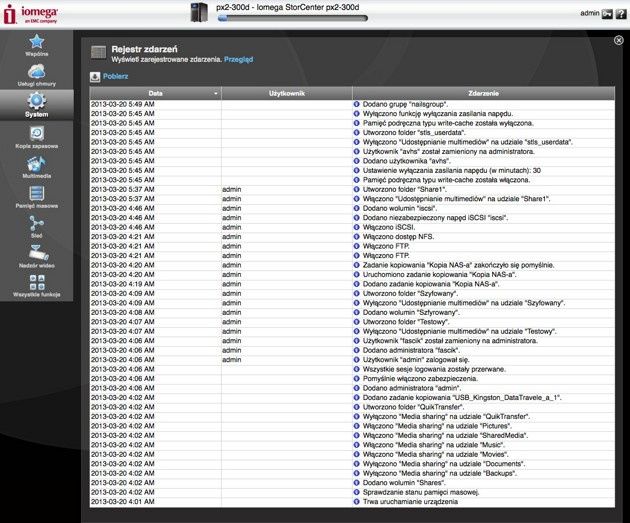Click the logout icon beside admin
This screenshot has width=630, height=523.
coord(607,14)
